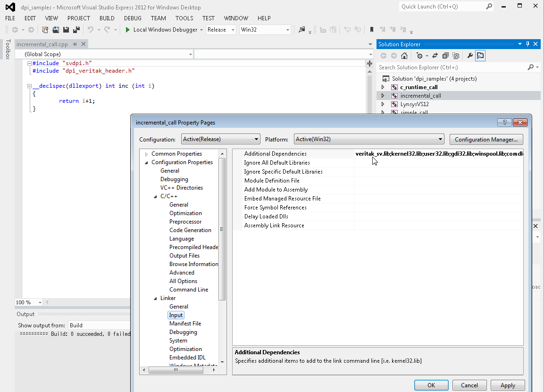Toggle a bookmark with the bookmark icon

point(372,30)
